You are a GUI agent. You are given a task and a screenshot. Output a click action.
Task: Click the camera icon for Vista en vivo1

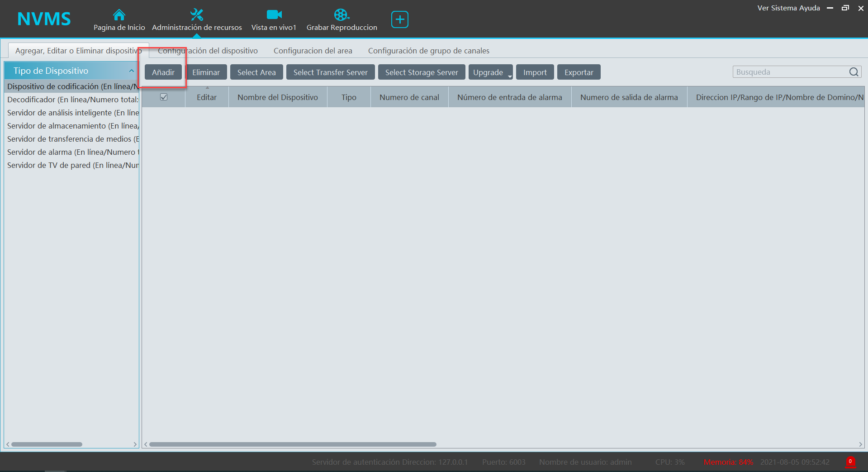274,15
